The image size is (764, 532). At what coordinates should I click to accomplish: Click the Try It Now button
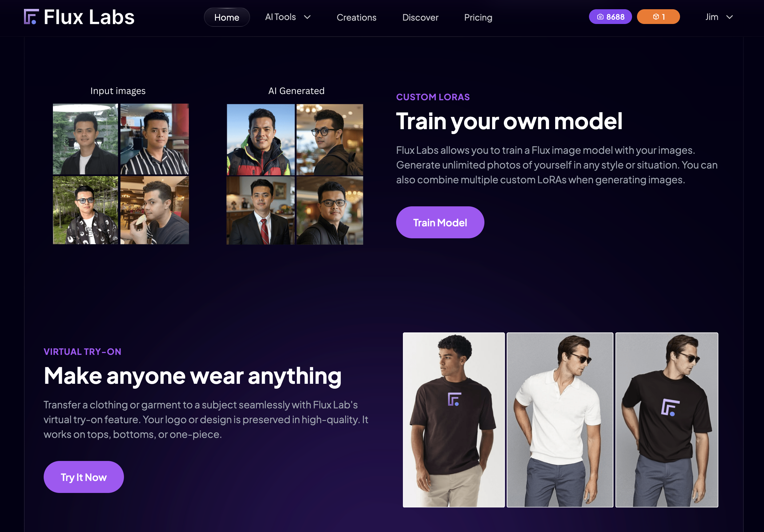tap(84, 477)
